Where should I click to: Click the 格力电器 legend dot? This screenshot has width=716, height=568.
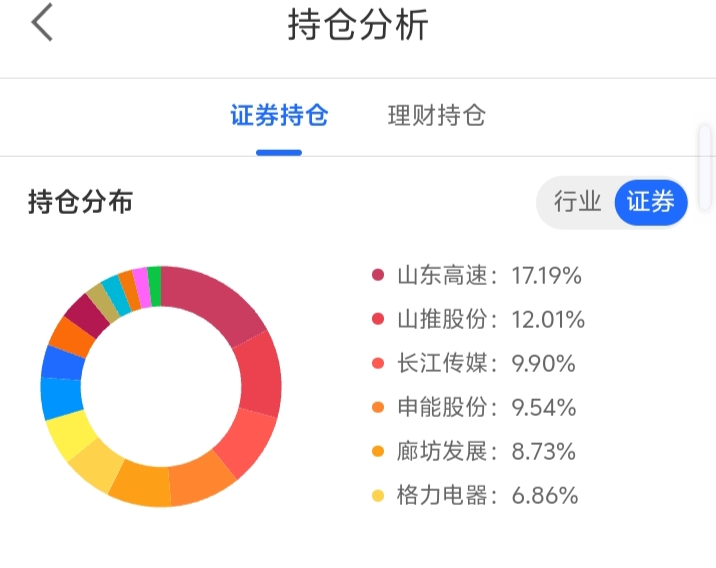(378, 495)
